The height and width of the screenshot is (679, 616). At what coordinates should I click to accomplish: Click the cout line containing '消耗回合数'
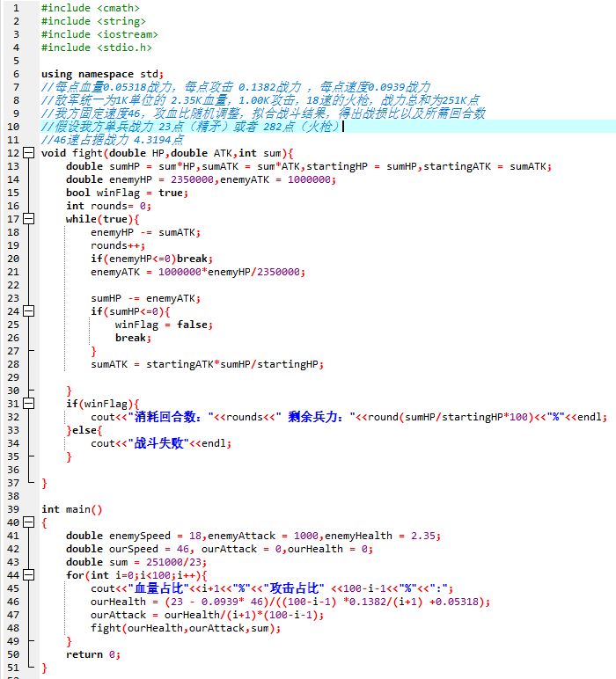tap(348, 417)
